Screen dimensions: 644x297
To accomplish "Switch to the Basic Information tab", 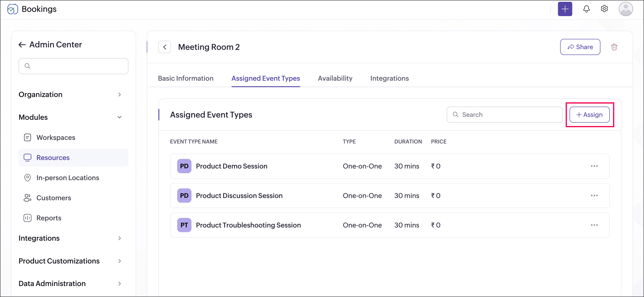I will point(185,78).
